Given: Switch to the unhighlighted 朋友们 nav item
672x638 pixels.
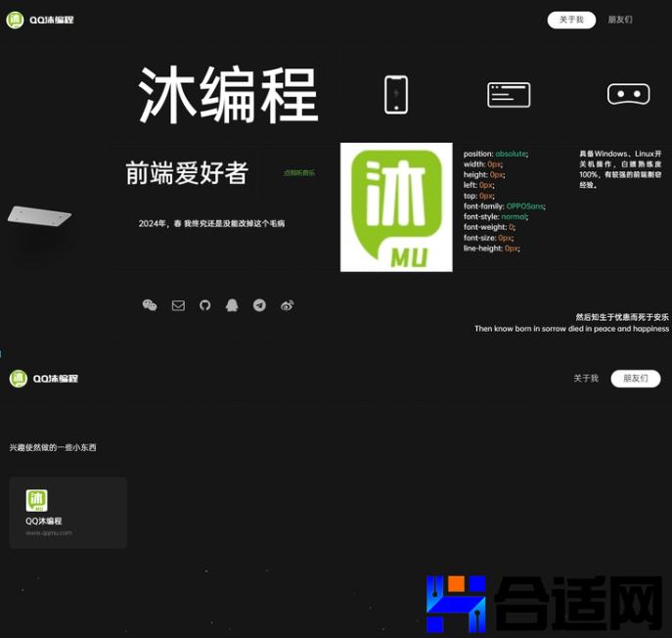Looking at the screenshot, I should tap(620, 20).
